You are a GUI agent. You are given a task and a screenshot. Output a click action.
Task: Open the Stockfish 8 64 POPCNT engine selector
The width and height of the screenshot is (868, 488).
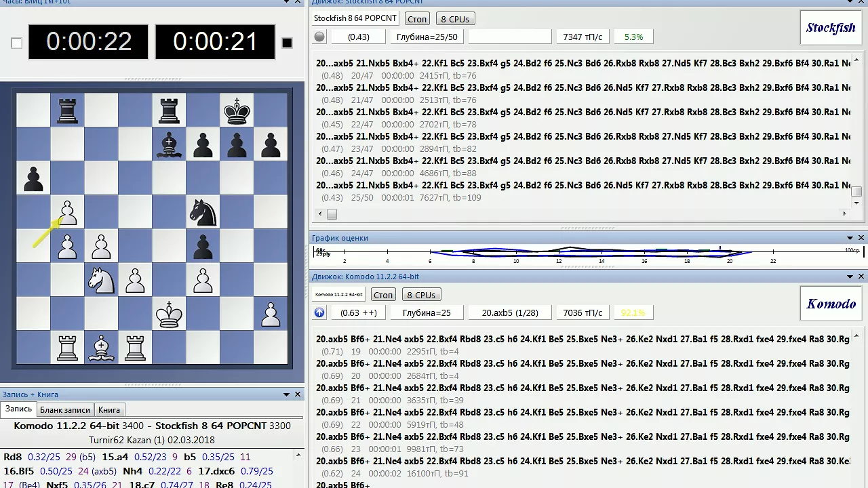pyautogui.click(x=356, y=18)
